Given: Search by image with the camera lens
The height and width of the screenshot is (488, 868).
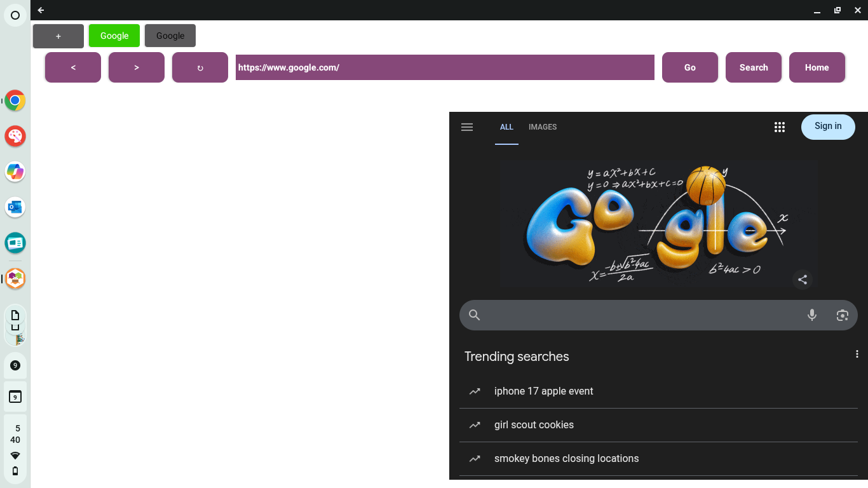Looking at the screenshot, I should (843, 315).
